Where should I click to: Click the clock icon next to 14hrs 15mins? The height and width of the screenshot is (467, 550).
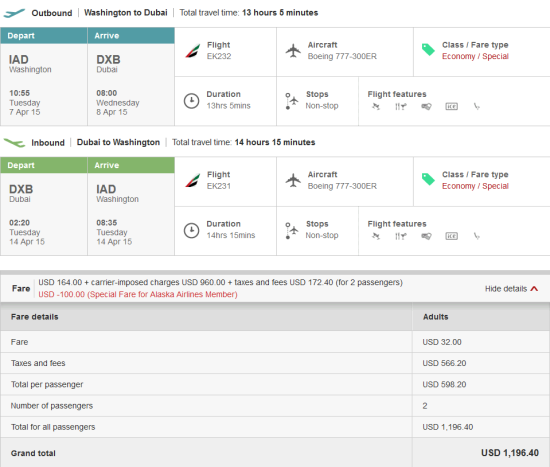point(192,231)
